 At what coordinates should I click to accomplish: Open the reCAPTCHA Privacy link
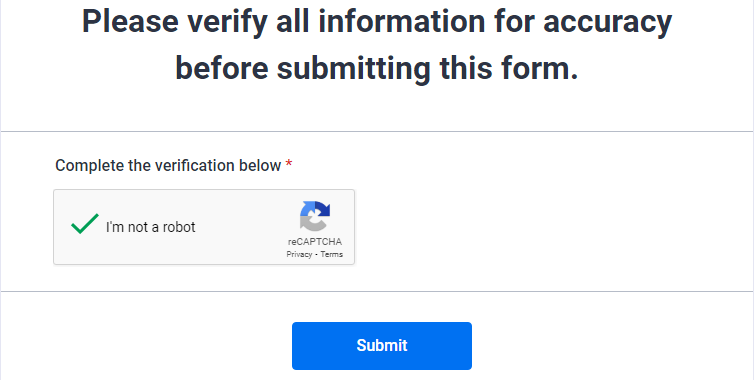pos(299,254)
